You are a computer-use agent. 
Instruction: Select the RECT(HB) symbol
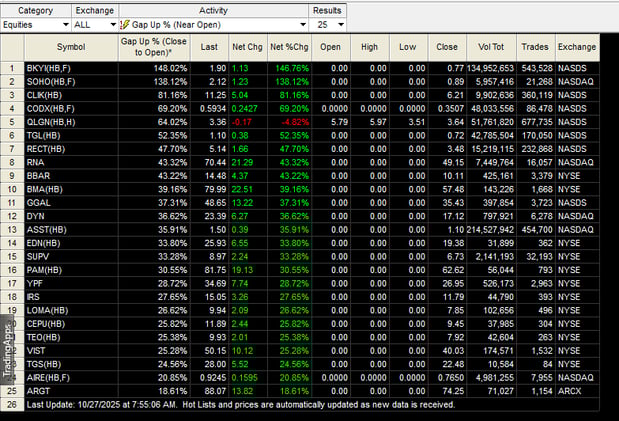point(46,149)
